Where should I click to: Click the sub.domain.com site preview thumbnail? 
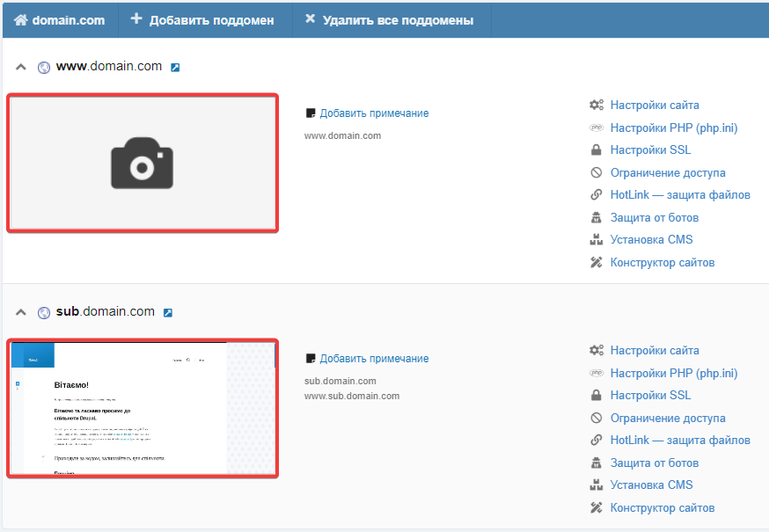pyautogui.click(x=143, y=409)
